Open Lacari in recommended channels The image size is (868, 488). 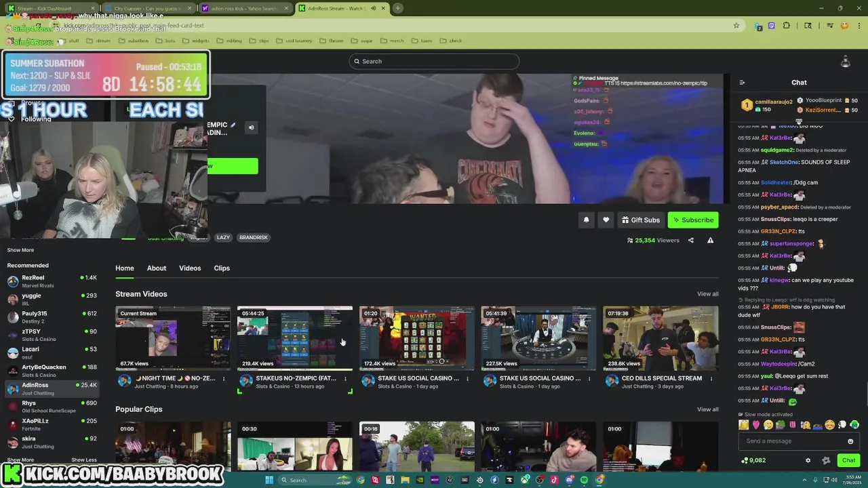52,352
